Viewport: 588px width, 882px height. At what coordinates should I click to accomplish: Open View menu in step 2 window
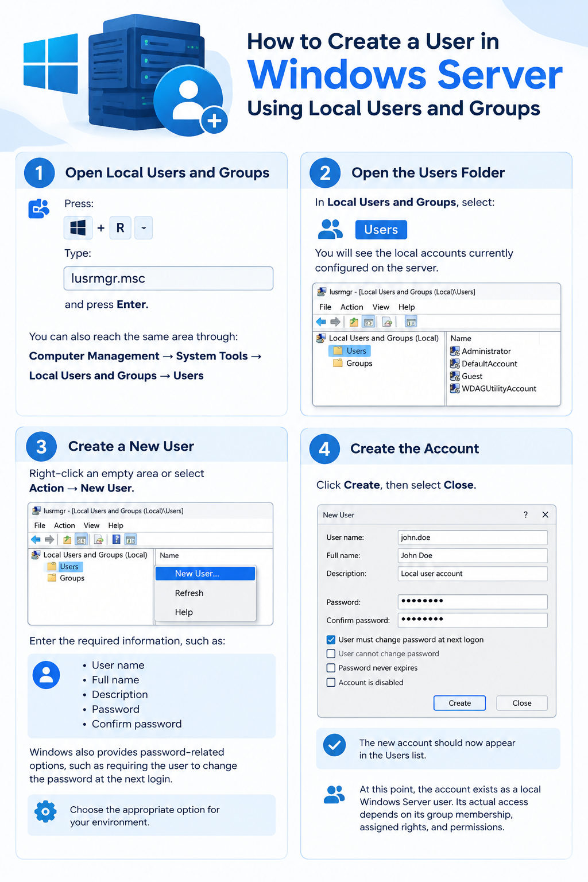pos(381,307)
